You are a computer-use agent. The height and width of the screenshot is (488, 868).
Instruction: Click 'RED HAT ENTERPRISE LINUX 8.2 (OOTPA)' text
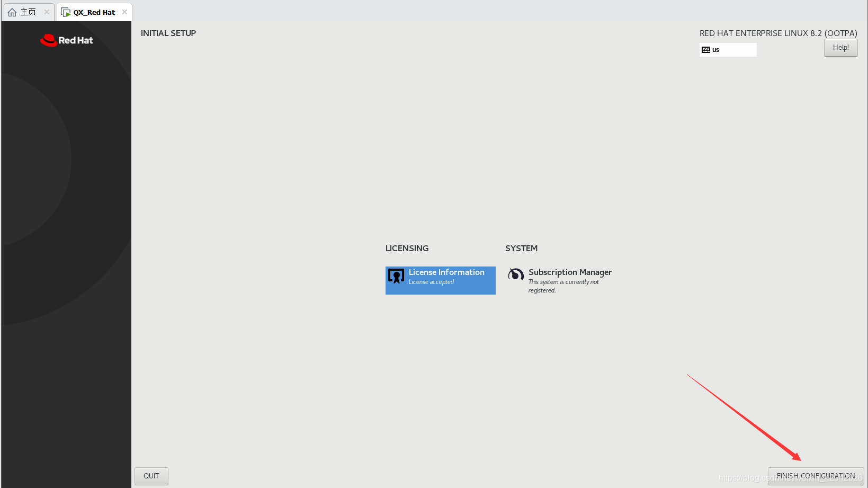pos(778,33)
